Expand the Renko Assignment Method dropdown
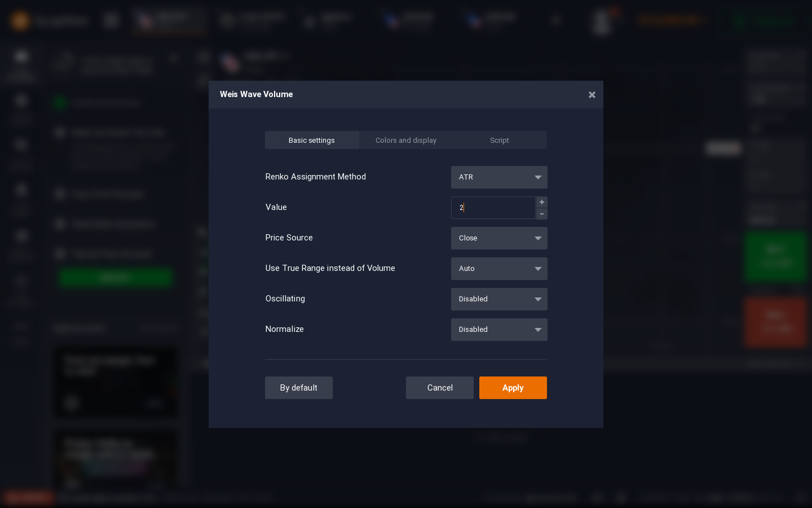This screenshot has height=508, width=812. pyautogui.click(x=499, y=177)
